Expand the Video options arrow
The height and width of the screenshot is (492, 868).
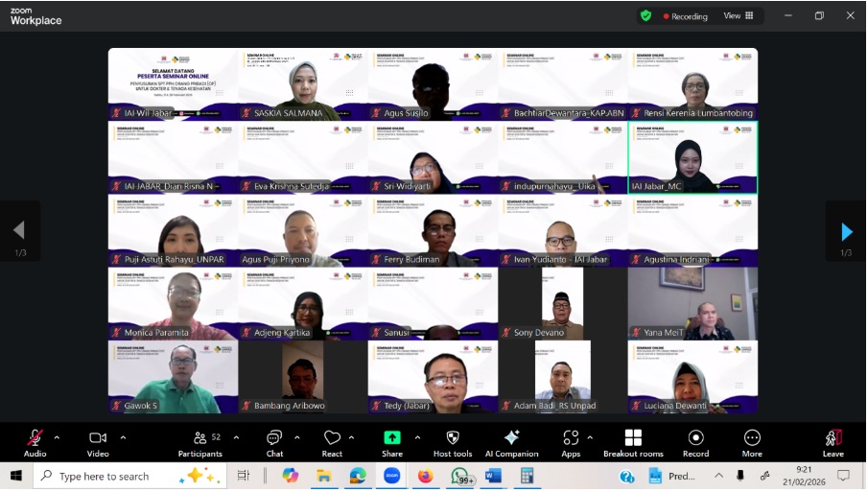(x=123, y=437)
